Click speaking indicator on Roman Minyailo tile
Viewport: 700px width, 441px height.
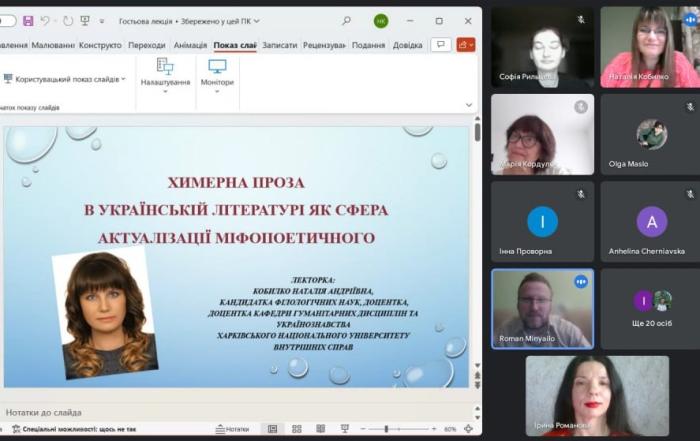tap(581, 282)
